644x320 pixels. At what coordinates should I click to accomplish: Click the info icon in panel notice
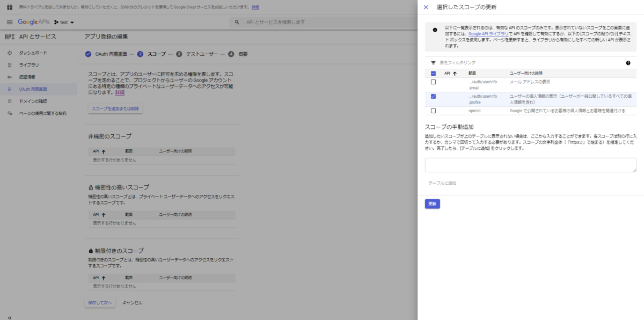click(x=435, y=30)
